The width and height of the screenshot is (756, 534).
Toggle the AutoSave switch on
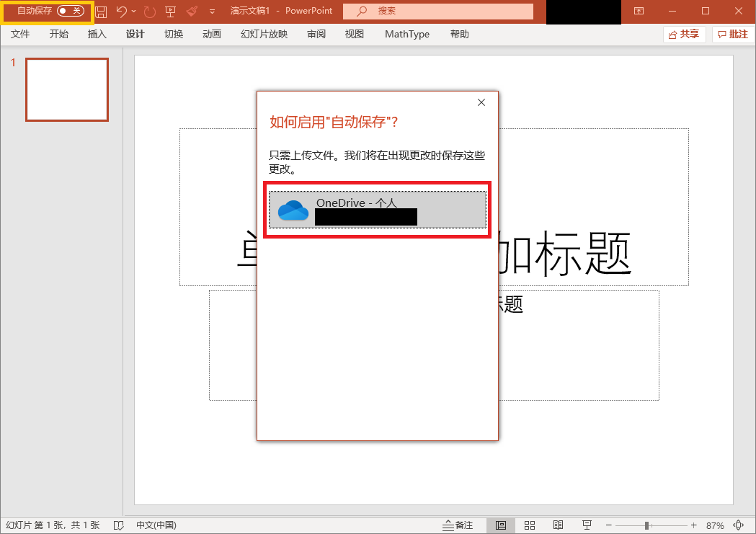(x=71, y=11)
